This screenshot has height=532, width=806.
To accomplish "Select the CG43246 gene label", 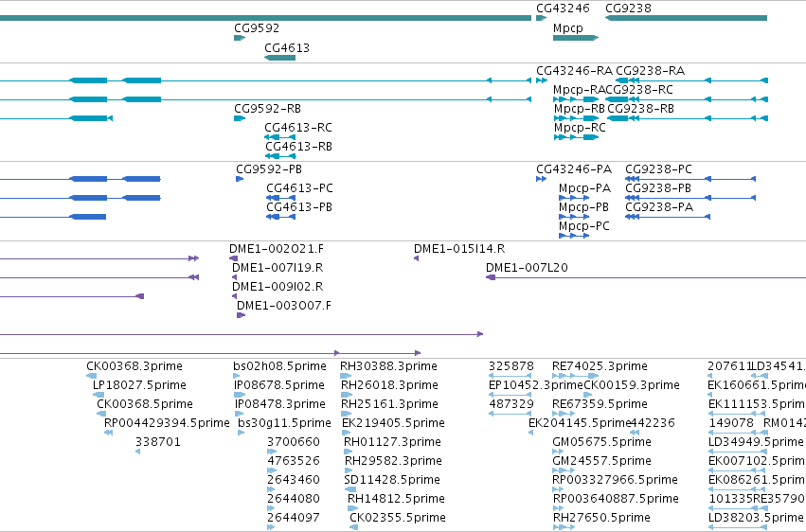I will pyautogui.click(x=563, y=9).
